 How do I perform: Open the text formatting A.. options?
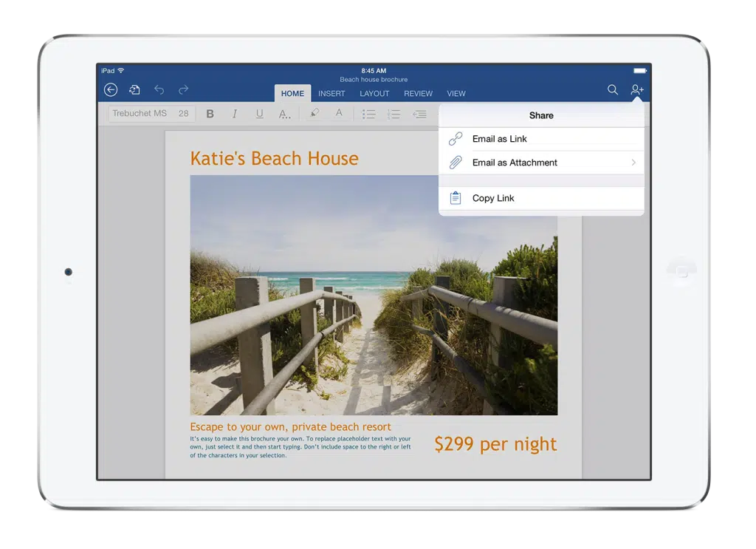click(284, 114)
